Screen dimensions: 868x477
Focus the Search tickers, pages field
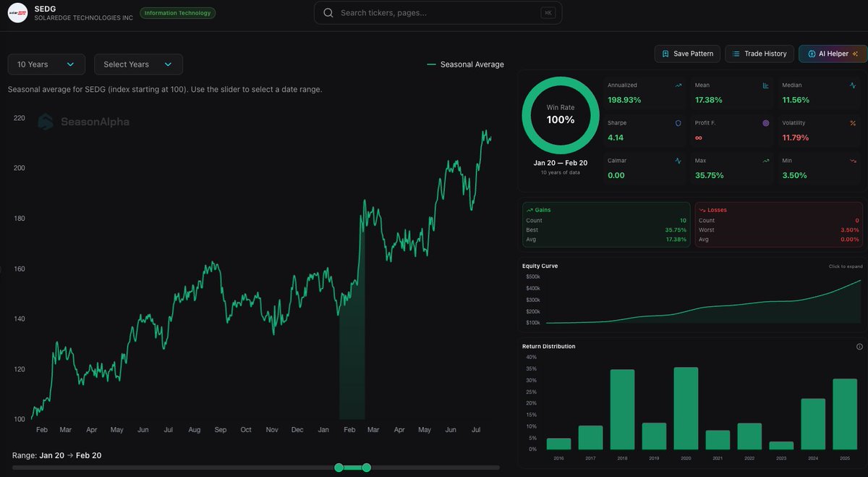point(438,13)
